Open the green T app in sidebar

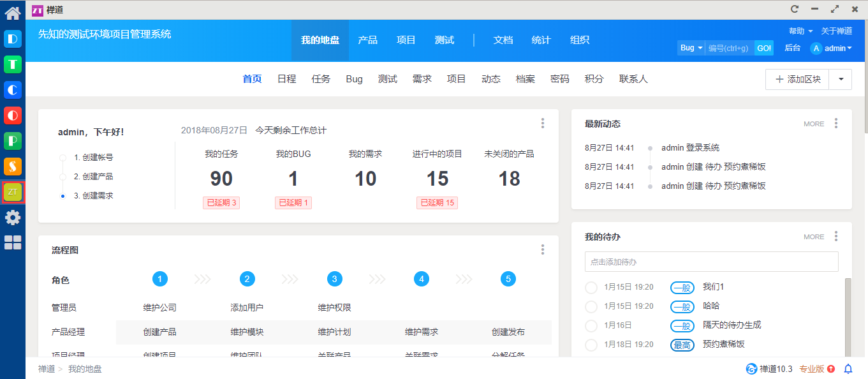tap(13, 64)
